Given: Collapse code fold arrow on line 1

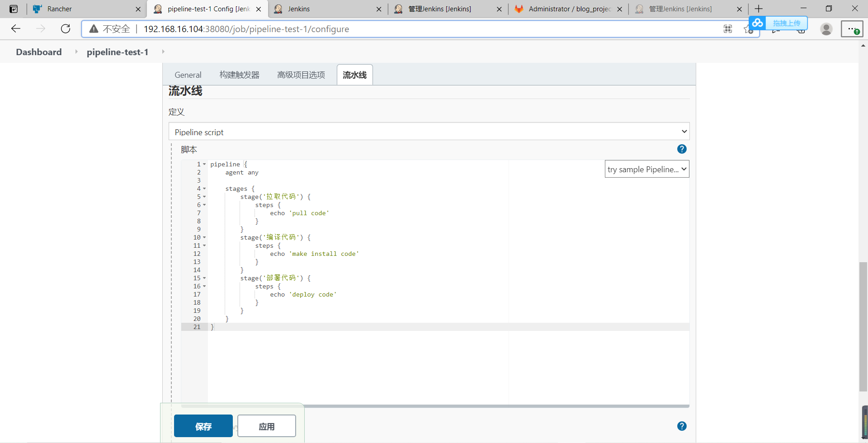Looking at the screenshot, I should [x=204, y=164].
